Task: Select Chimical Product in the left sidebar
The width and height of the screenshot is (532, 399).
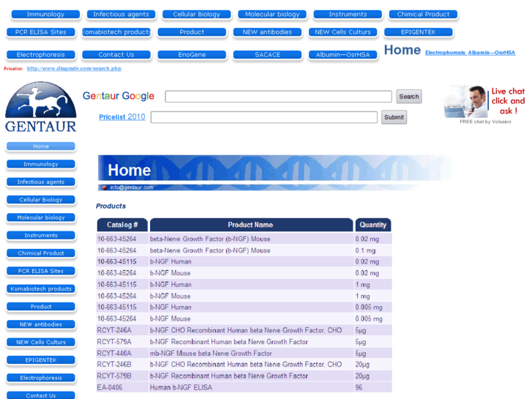Action: tap(41, 253)
